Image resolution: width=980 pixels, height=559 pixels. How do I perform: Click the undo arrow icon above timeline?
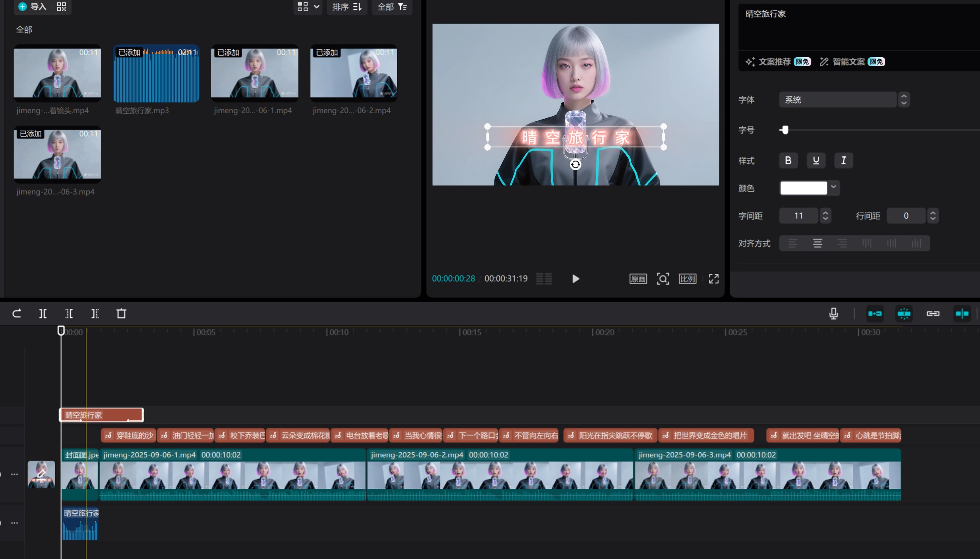(17, 314)
